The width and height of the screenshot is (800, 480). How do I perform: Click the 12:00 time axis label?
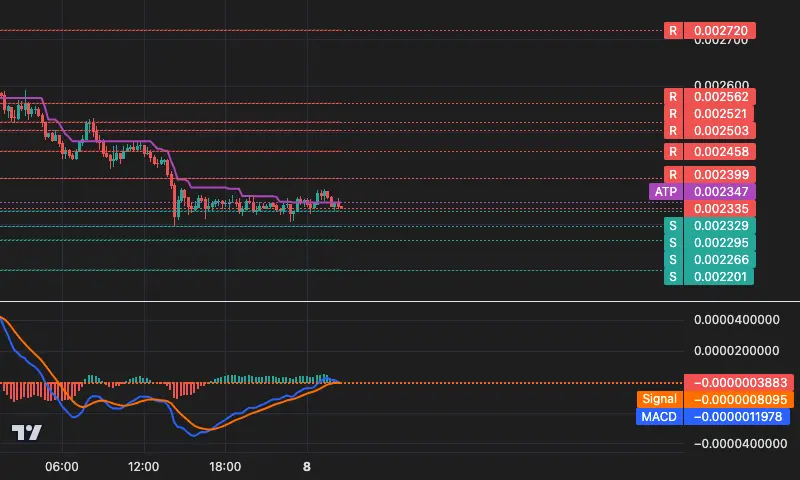pyautogui.click(x=143, y=467)
